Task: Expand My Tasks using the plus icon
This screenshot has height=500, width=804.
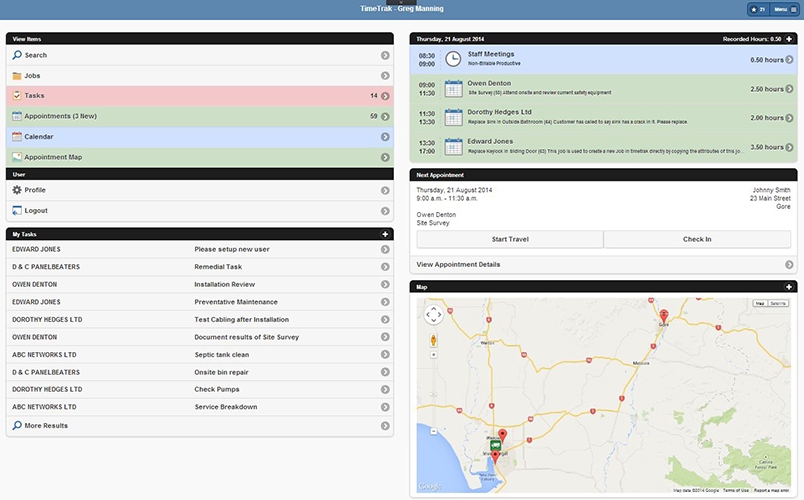Action: point(385,233)
